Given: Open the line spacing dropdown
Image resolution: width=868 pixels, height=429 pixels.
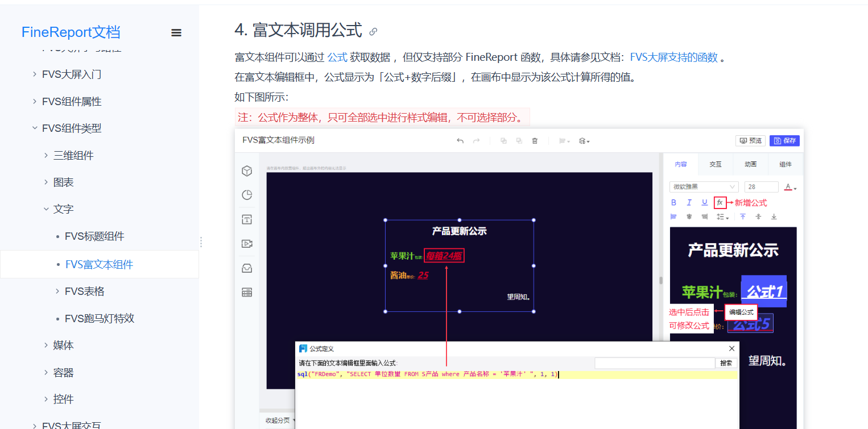Looking at the screenshot, I should click(722, 216).
